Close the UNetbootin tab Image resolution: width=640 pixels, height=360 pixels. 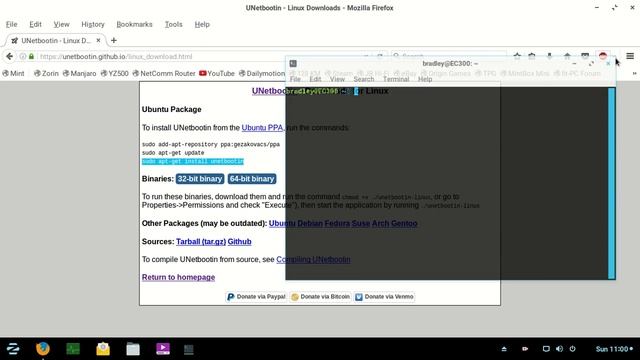pos(98,40)
